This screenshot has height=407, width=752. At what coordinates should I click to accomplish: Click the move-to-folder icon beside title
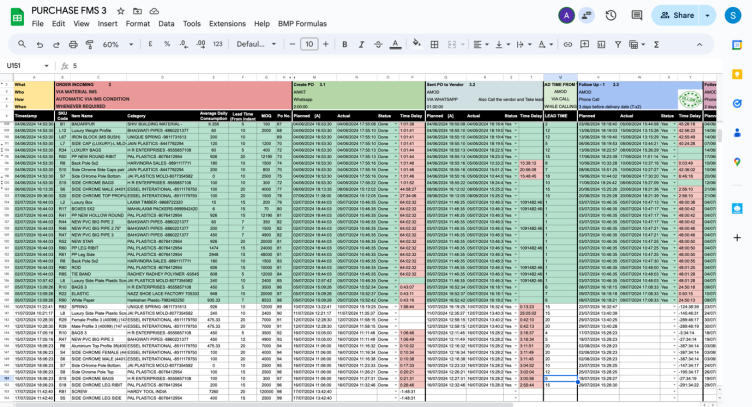pyautogui.click(x=137, y=11)
